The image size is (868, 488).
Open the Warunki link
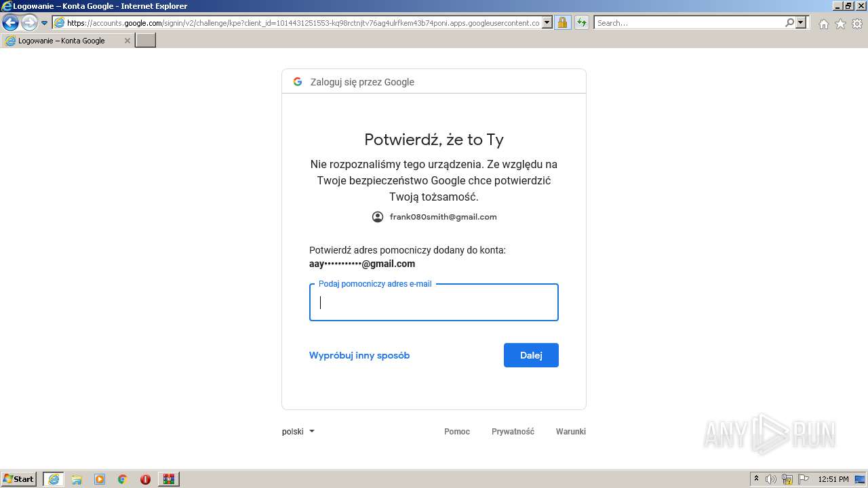pos(570,432)
